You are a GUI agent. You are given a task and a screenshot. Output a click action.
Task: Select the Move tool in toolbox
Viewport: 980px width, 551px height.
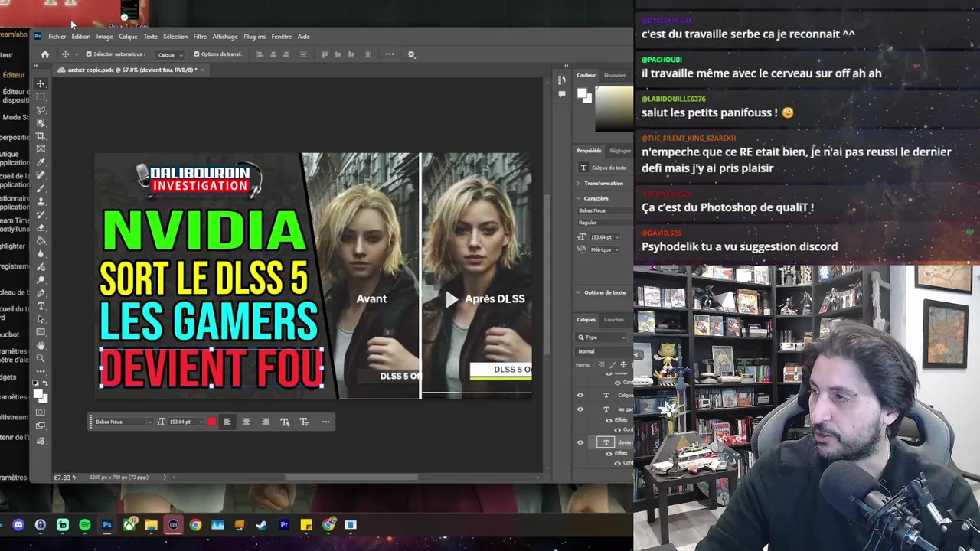(x=41, y=83)
